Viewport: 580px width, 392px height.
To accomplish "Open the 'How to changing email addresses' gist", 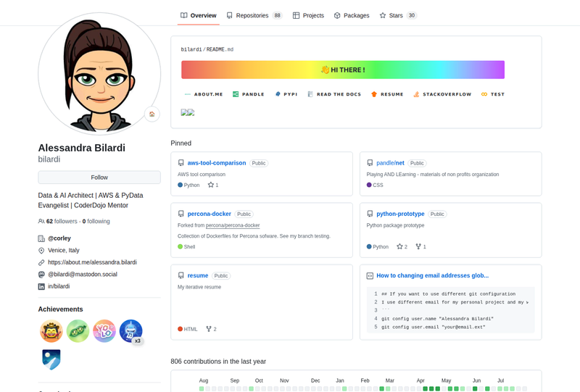I will tap(432, 276).
